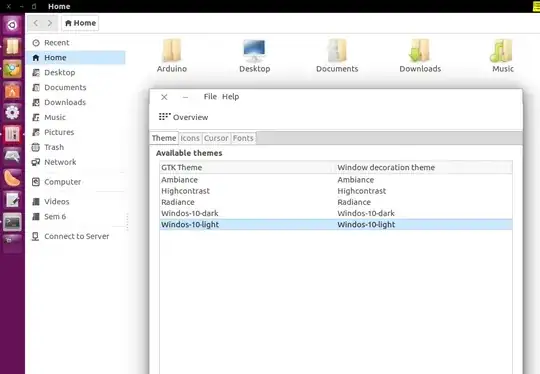Open Music in Files sidebar
The image size is (540, 374).
point(76,117)
